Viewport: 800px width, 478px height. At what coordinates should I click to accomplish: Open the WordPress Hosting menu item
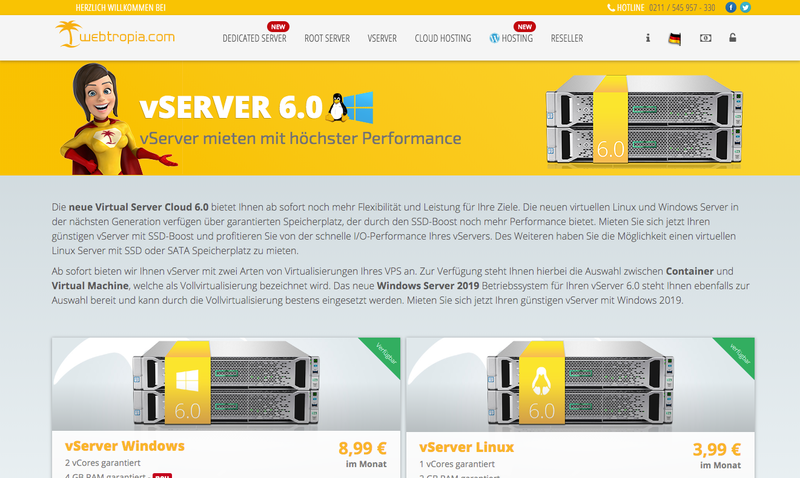[511, 38]
